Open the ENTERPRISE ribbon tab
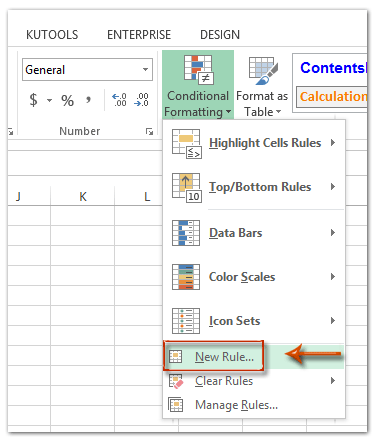This screenshot has height=439, width=376. point(139,35)
